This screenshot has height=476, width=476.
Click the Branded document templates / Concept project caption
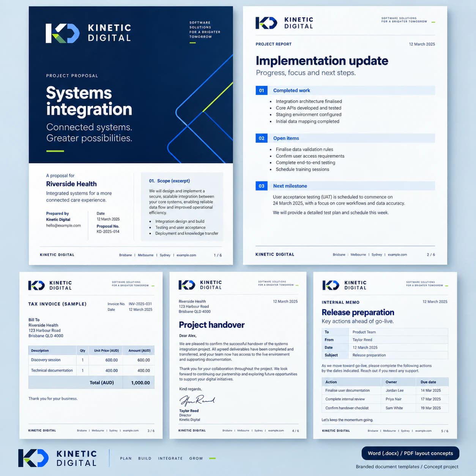click(x=407, y=467)
